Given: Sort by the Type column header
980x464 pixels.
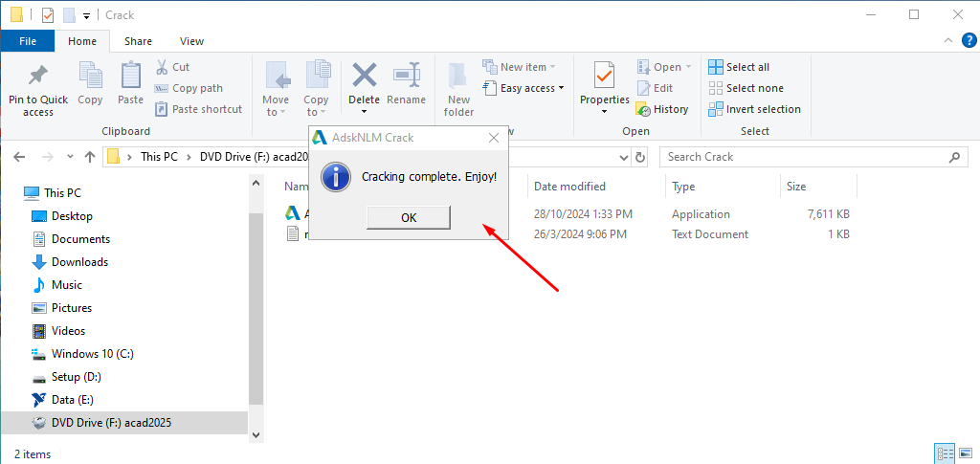Looking at the screenshot, I should (683, 187).
